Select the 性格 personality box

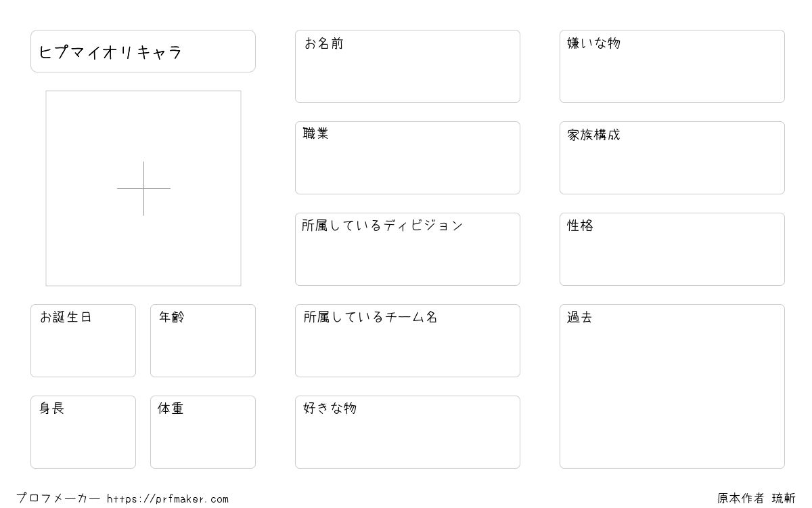coord(672,249)
